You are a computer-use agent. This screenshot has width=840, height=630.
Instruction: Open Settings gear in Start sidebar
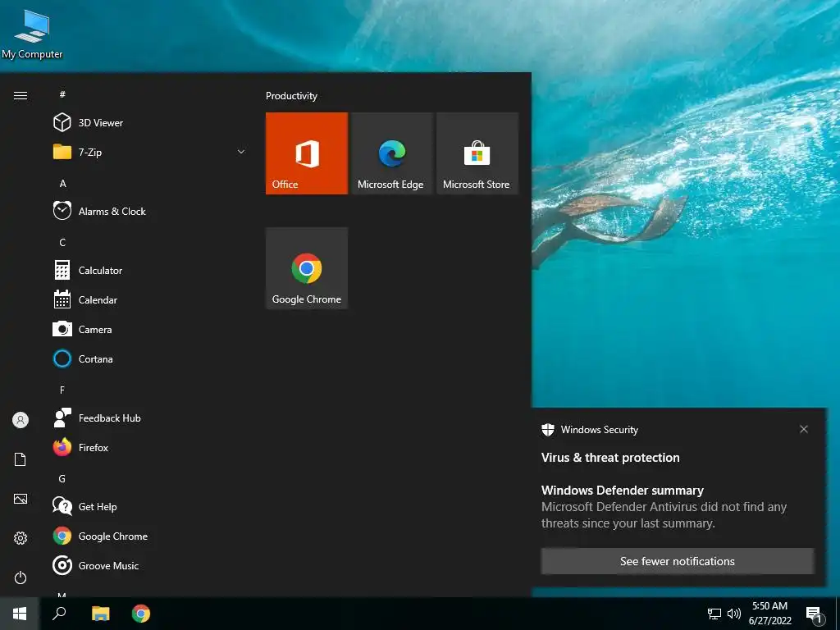tap(21, 538)
